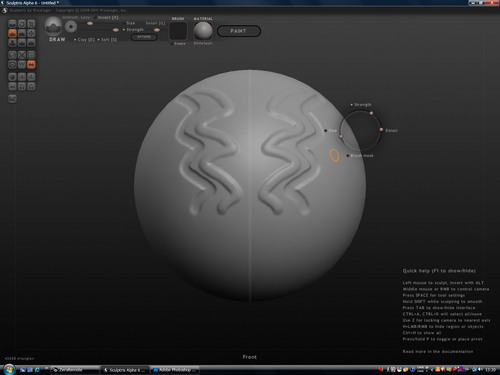500x375 pixels.
Task: Select the Reduce brush tool icon
Action: point(12,55)
